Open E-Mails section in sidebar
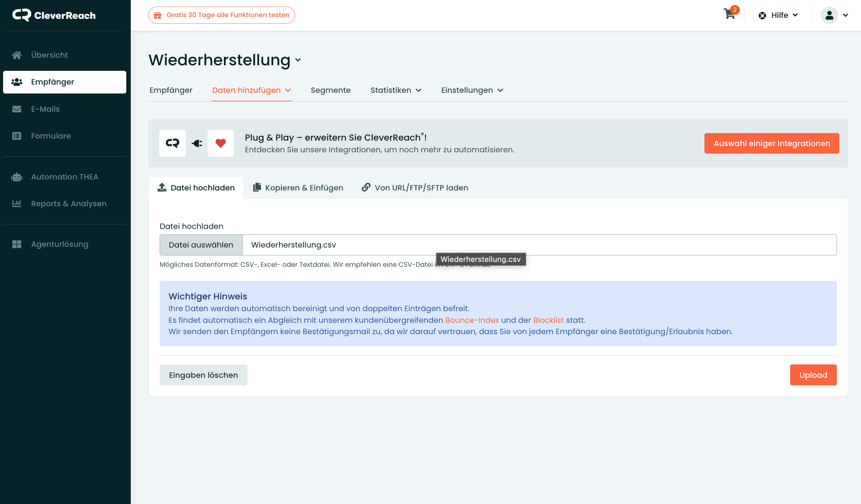This screenshot has width=861, height=504. 65,109
